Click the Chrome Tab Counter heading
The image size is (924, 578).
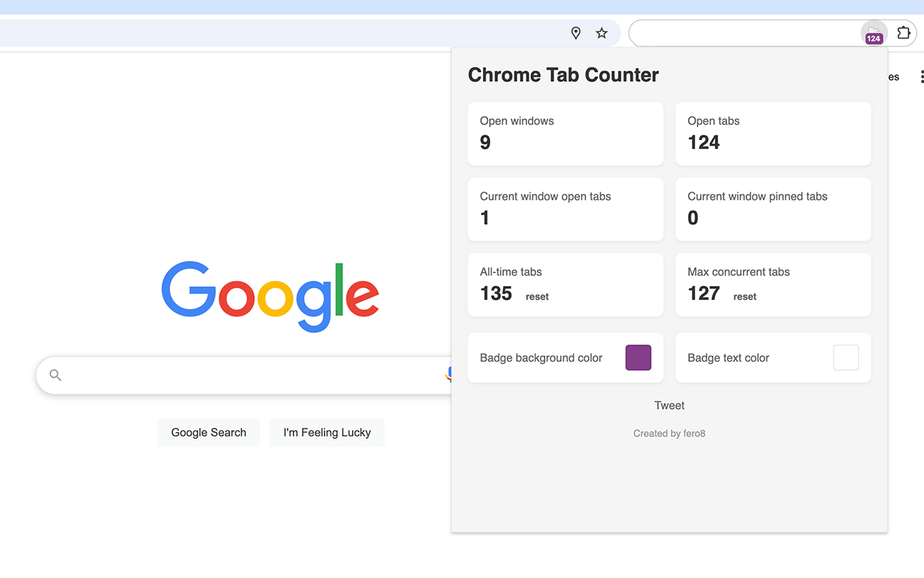(563, 75)
